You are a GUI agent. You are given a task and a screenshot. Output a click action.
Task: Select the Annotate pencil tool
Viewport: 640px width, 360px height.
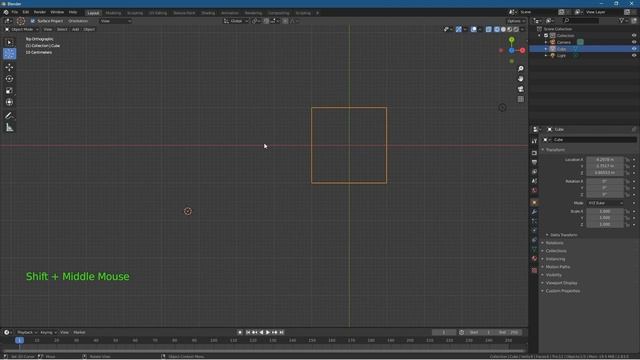9,116
